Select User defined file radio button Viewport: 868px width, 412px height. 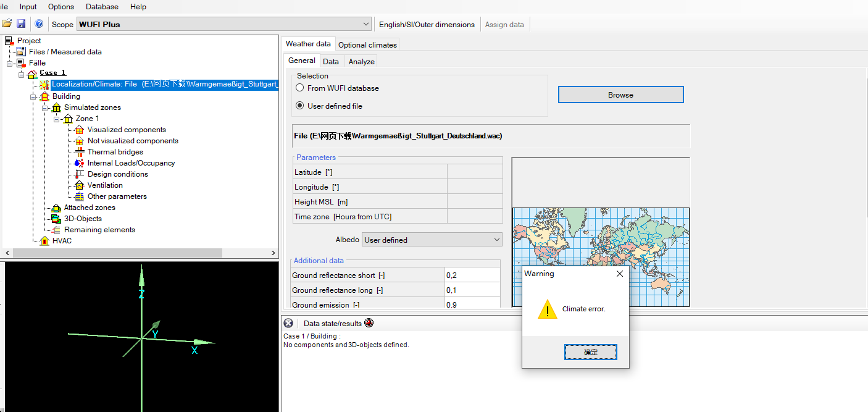coord(300,106)
